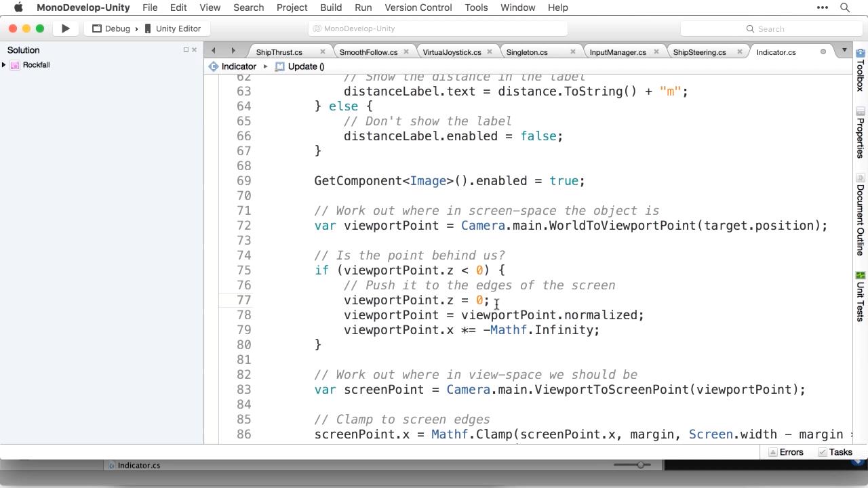
Task: Open the Tools menu
Action: pyautogui.click(x=476, y=7)
